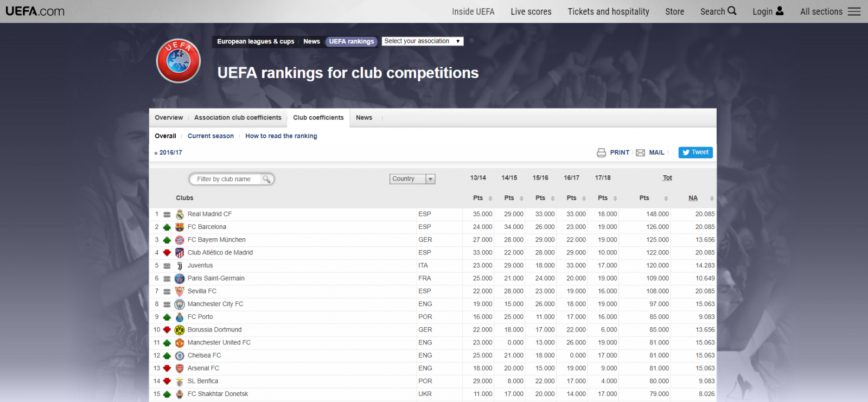Screen dimensions: 868x402
Task: Click the UEFA rankings breadcrumb pill
Action: tap(352, 41)
